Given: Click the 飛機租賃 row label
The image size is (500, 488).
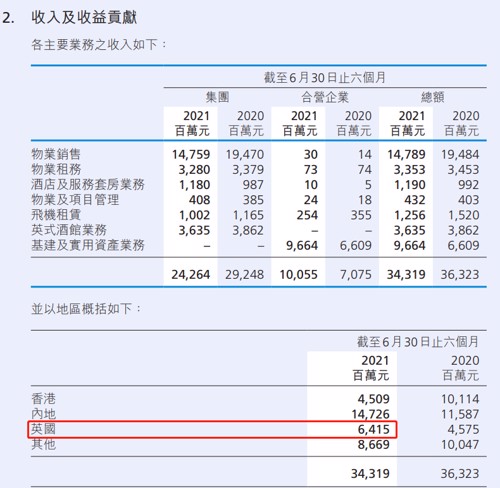Looking at the screenshot, I should pos(56,215).
